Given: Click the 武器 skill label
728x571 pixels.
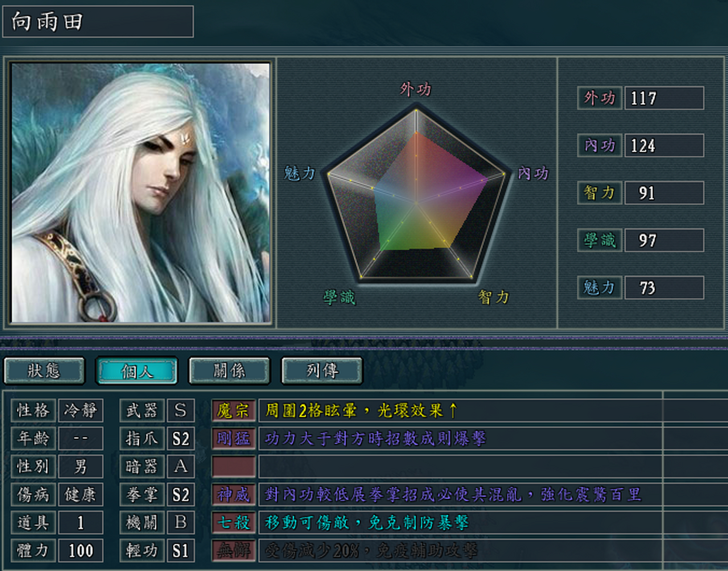Looking at the screenshot, I should tap(142, 410).
